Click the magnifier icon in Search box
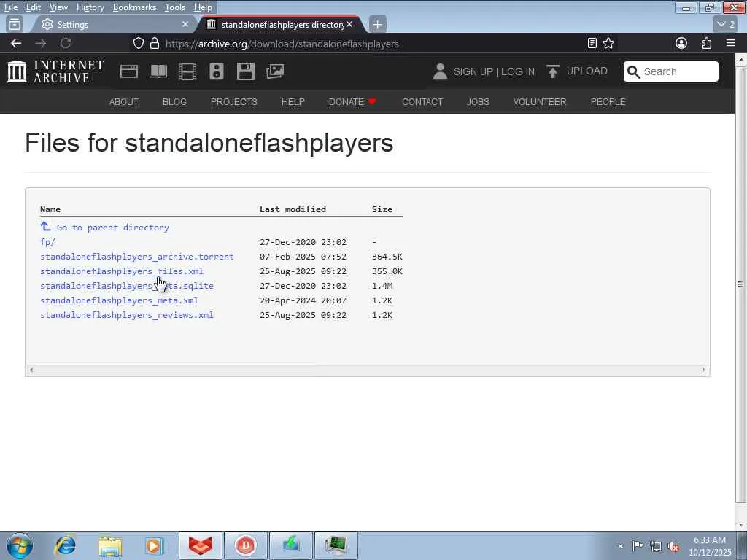Screen dimensions: 747x560 (633, 71)
